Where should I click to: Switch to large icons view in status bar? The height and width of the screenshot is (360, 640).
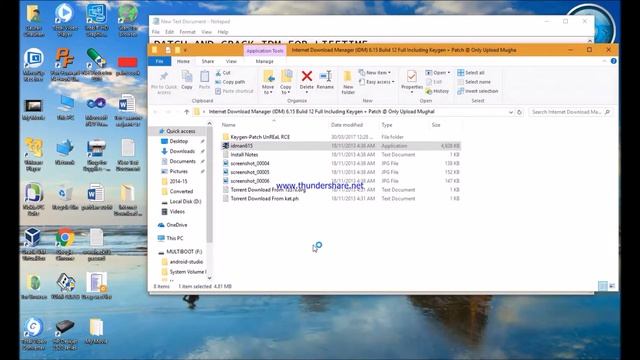click(x=612, y=286)
